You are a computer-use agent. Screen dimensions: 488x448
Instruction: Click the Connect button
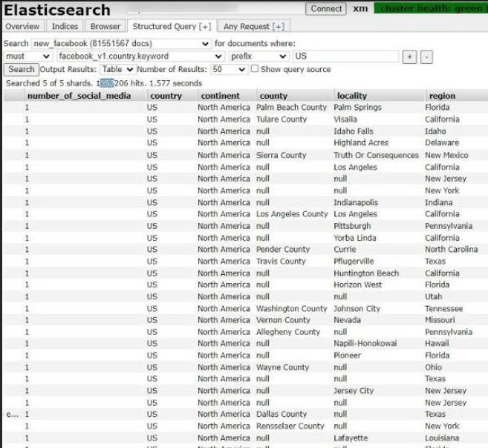tap(326, 9)
